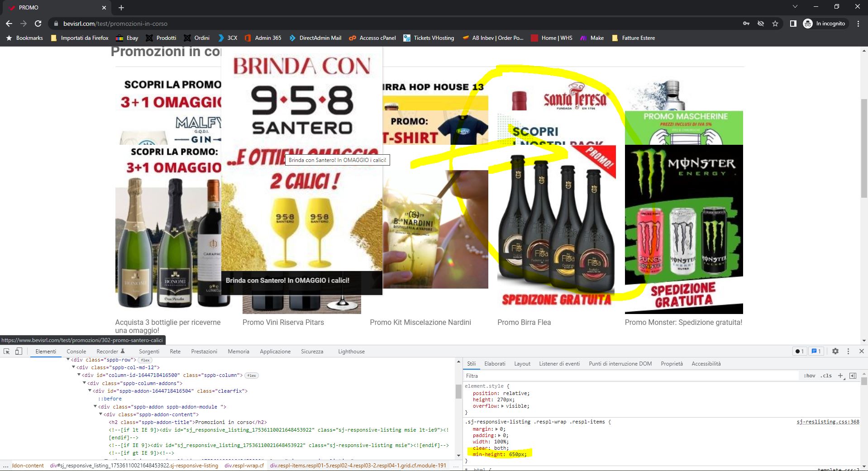868x471 pixels.
Task: Switch to the Prestazioni tab
Action: coord(204,352)
